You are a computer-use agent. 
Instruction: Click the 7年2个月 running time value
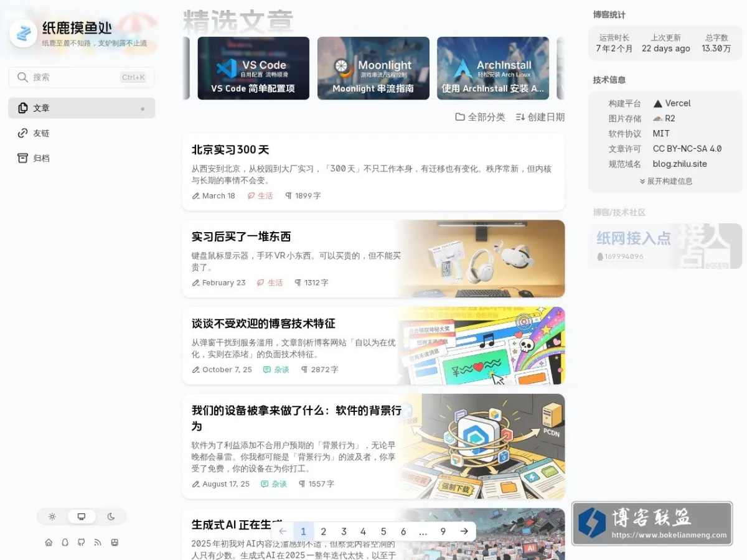[x=614, y=49]
